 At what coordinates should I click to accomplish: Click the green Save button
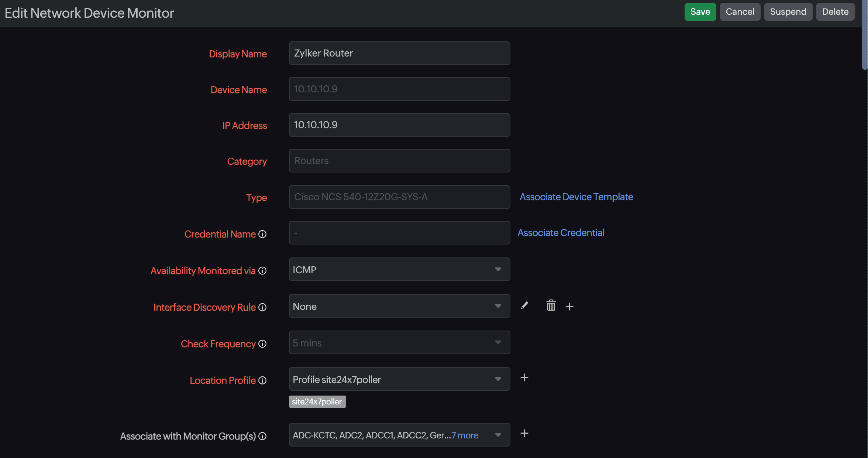coord(700,12)
